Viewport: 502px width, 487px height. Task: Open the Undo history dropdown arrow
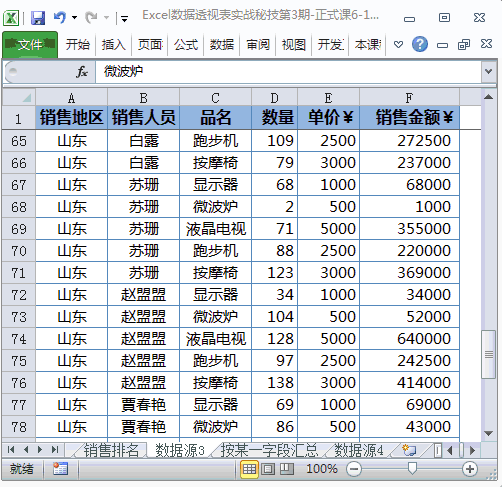click(x=74, y=17)
